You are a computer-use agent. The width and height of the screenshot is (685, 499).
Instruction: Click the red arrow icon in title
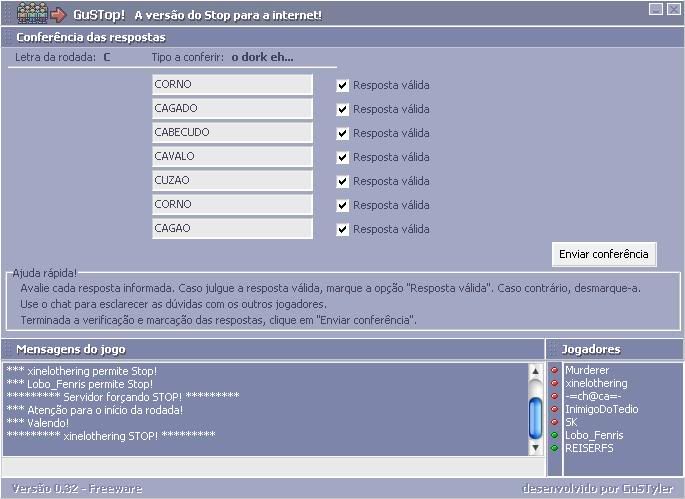[58, 15]
